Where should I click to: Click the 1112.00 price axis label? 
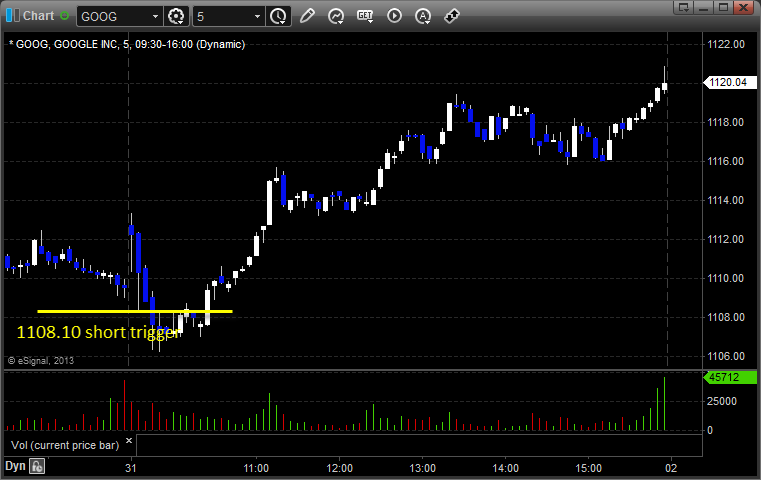pos(726,239)
